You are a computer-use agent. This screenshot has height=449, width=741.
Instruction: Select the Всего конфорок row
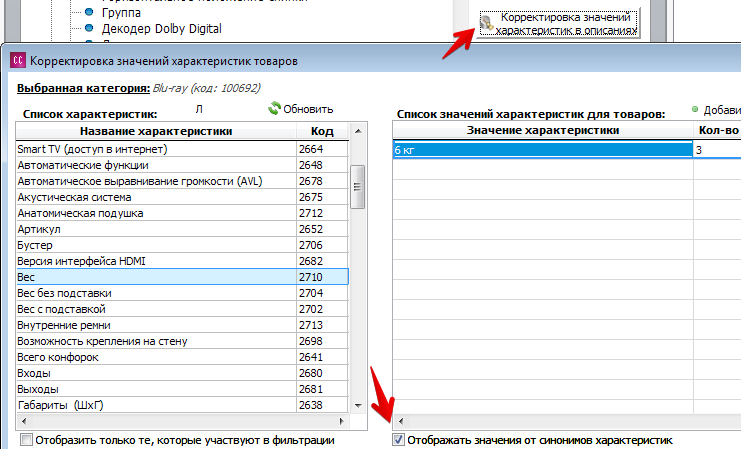tap(182, 357)
